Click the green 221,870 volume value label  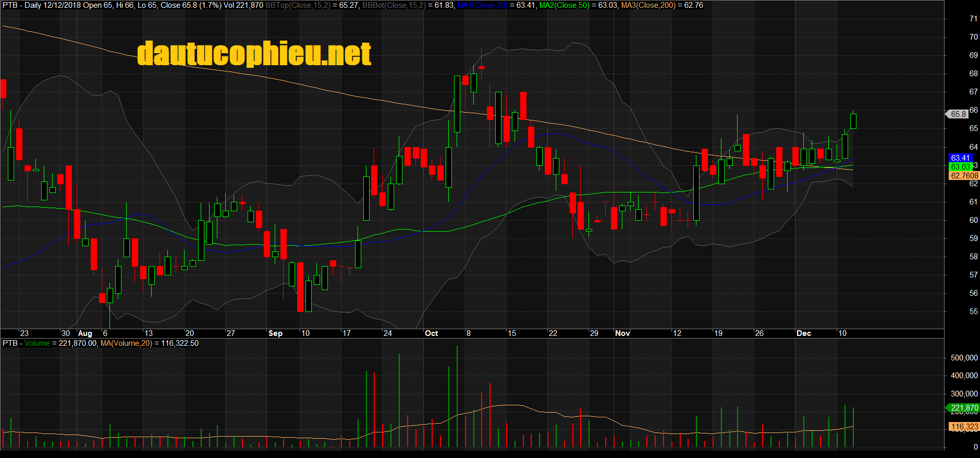[x=963, y=408]
